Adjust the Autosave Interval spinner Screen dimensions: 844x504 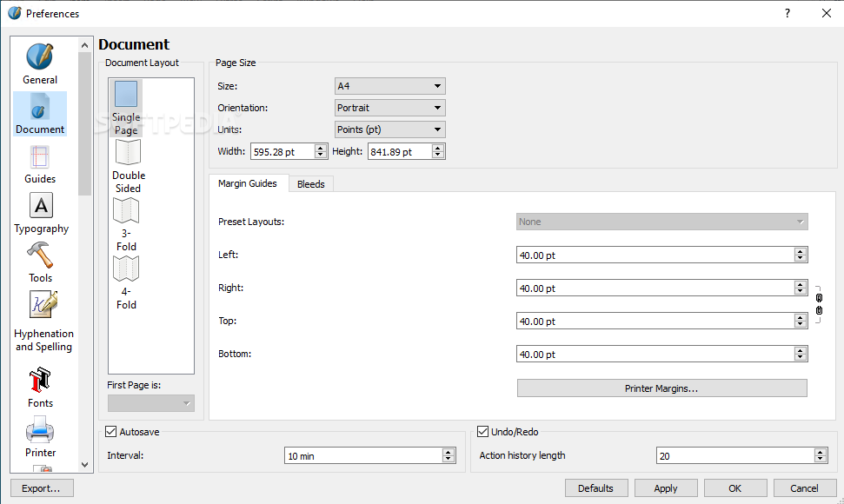click(449, 455)
